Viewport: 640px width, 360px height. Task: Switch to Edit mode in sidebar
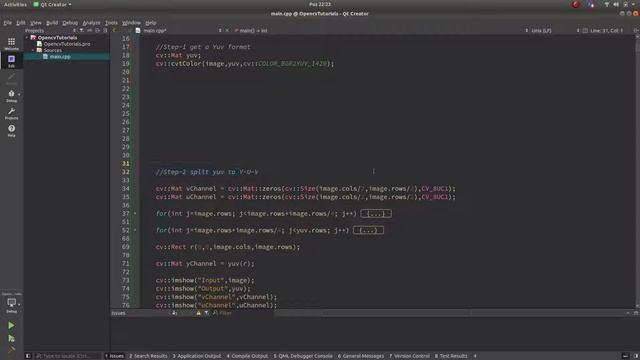tap(11, 61)
